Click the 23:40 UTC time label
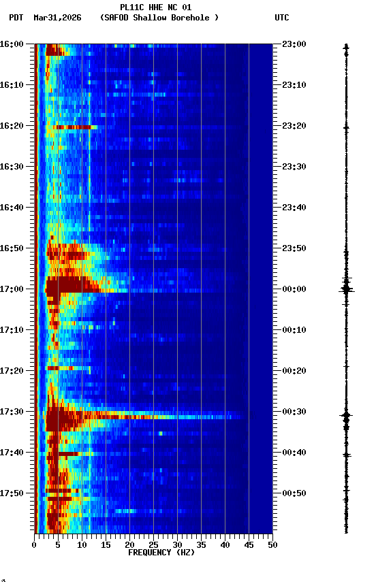This screenshot has height=588, width=376. (294, 208)
